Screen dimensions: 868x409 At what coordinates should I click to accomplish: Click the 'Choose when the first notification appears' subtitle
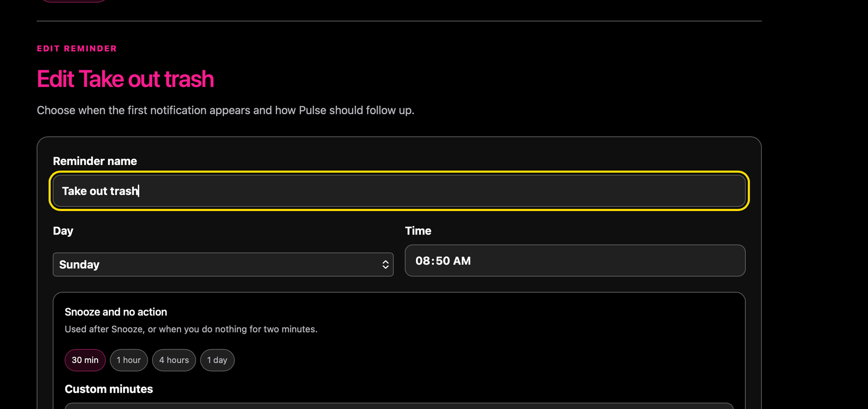click(225, 110)
